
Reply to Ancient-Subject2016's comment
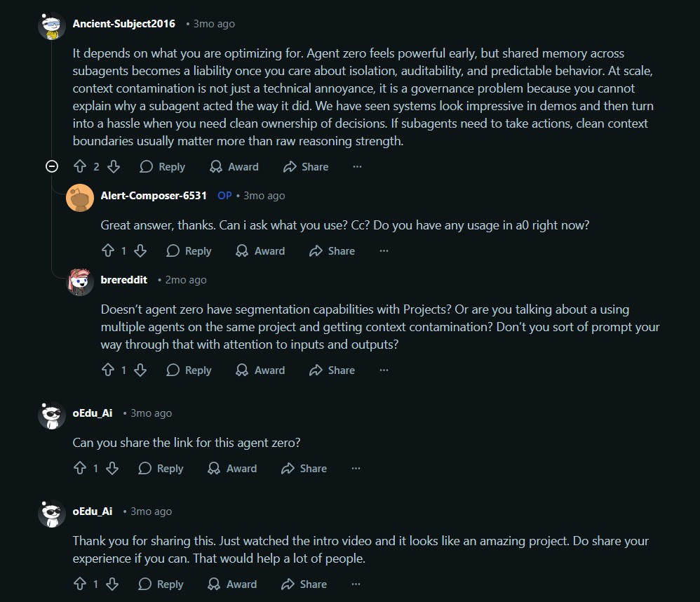(162, 167)
